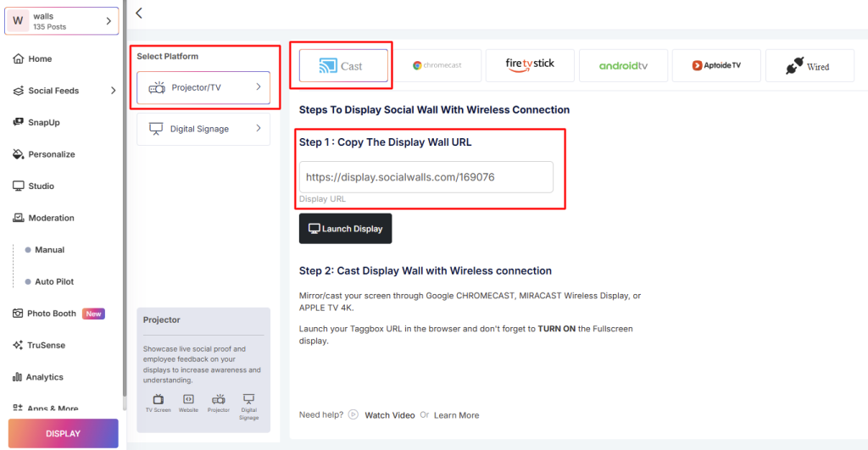The width and height of the screenshot is (868, 450).
Task: Open Social Feeds menu item
Action: click(x=53, y=90)
